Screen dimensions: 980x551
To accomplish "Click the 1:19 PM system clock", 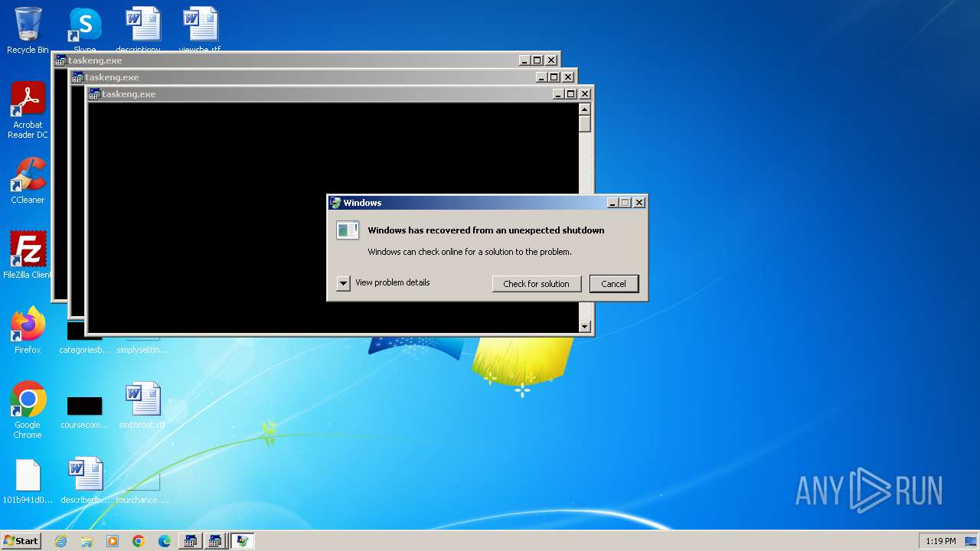I will (940, 541).
